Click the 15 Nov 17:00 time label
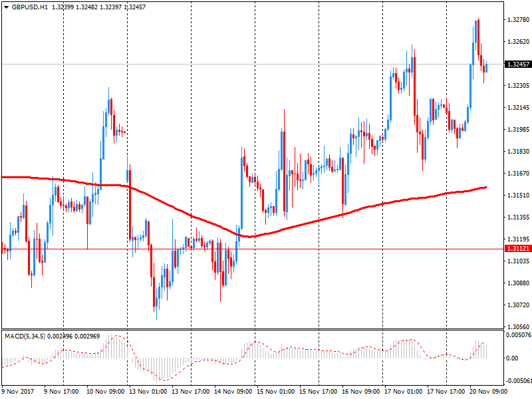This screenshot has height=399, width=532. click(x=319, y=392)
